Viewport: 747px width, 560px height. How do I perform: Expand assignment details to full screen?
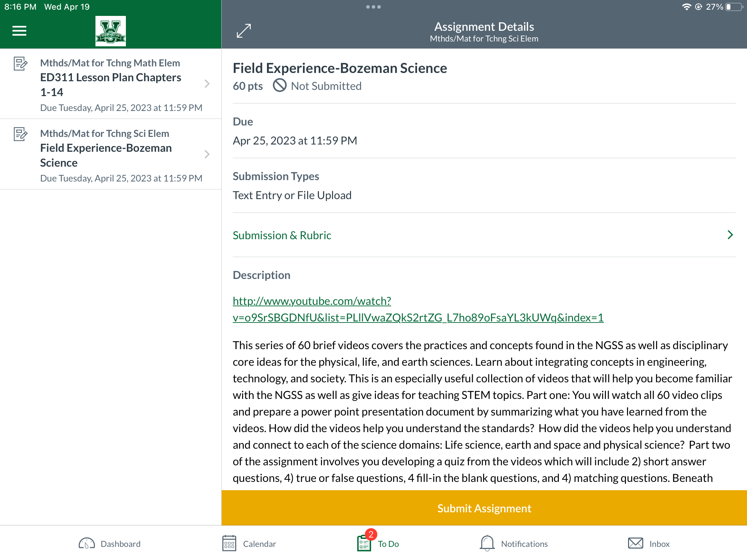tap(244, 31)
